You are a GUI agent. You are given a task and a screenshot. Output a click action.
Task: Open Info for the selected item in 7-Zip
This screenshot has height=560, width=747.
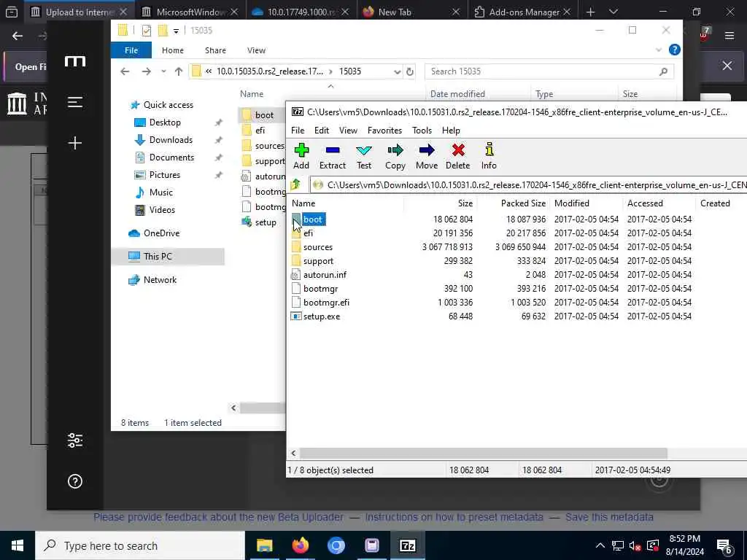pos(489,156)
